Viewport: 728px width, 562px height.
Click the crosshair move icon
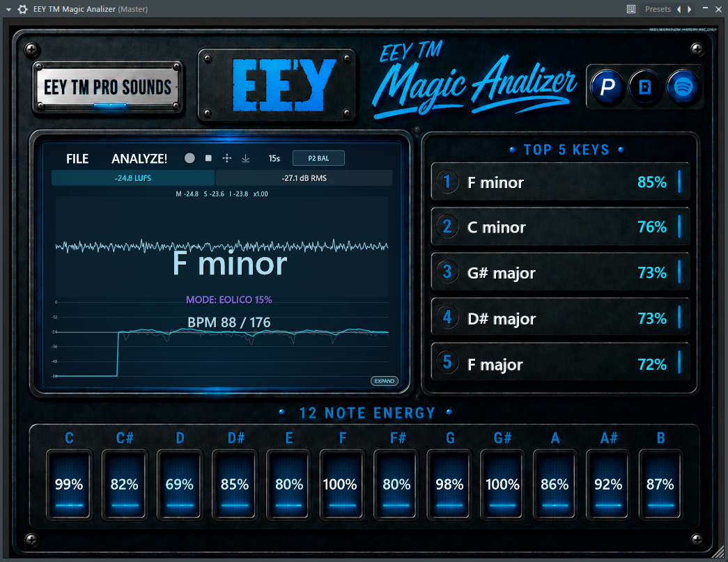tap(226, 158)
